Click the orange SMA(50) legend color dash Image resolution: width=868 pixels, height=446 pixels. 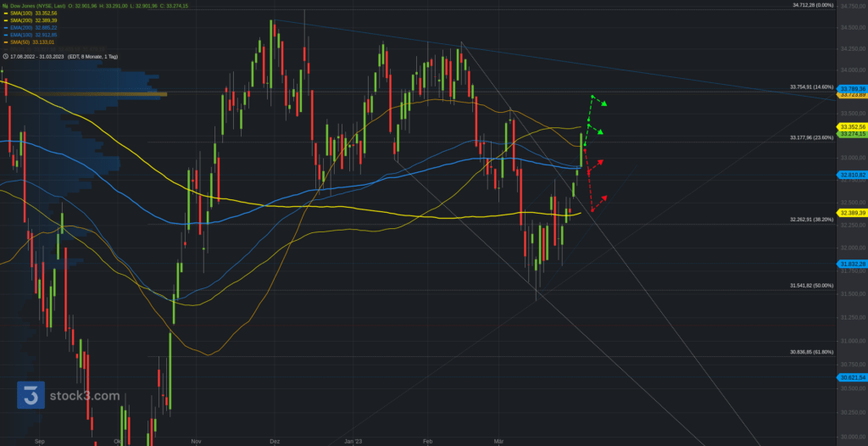(x=6, y=42)
